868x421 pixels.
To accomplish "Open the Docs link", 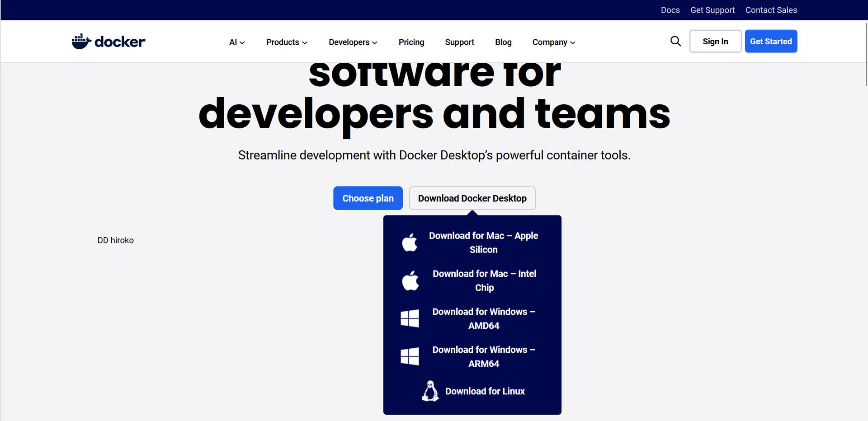I will coord(670,10).
